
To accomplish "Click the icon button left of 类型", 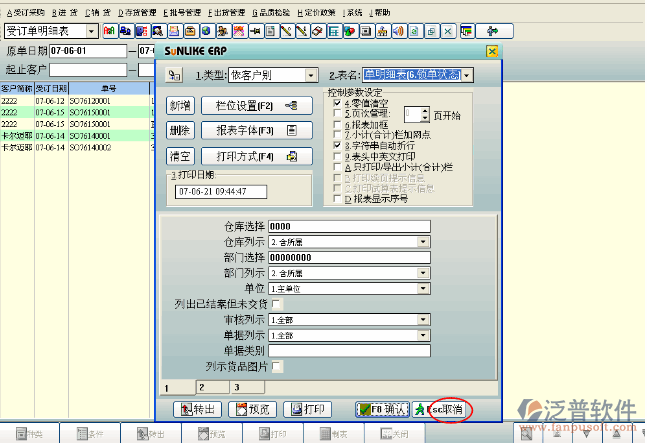I will coord(175,75).
